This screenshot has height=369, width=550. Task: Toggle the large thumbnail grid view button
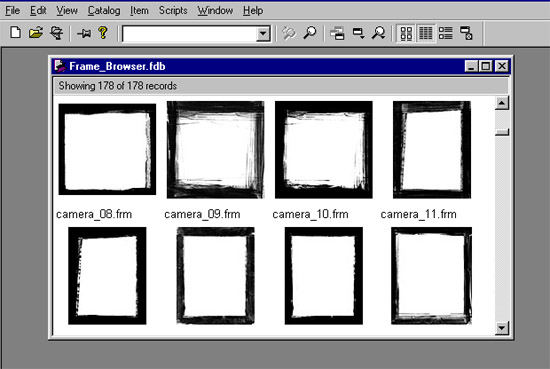406,34
